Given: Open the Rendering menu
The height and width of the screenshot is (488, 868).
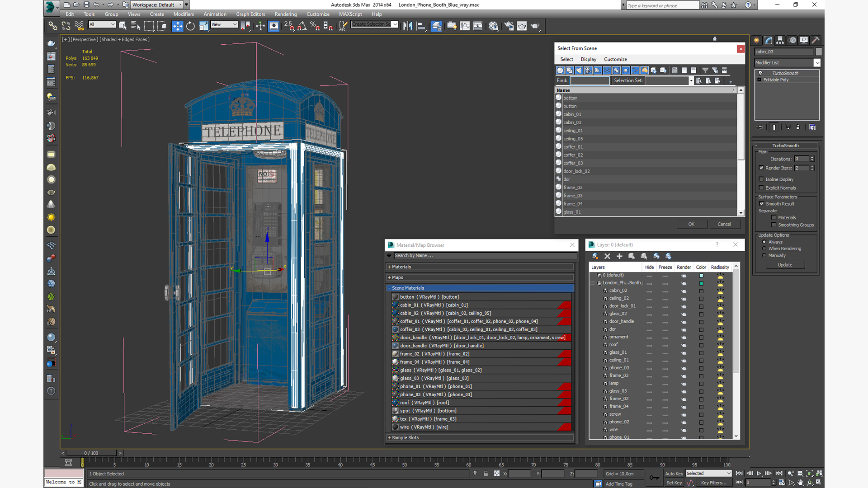Looking at the screenshot, I should [286, 14].
